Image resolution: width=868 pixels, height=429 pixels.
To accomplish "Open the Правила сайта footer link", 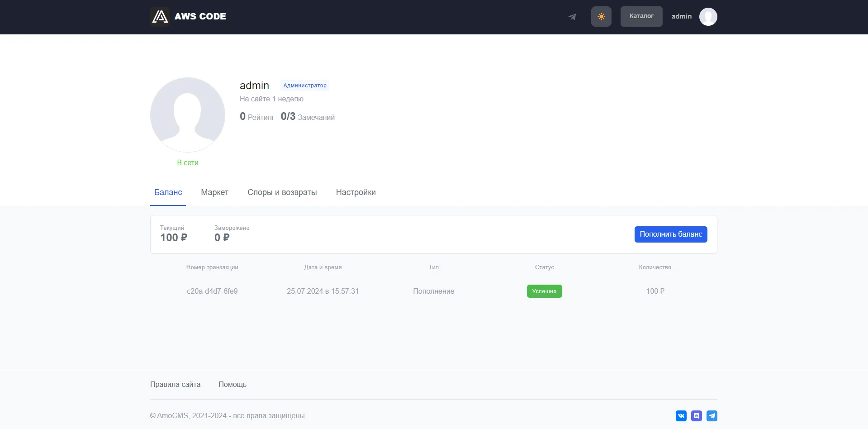I will click(175, 385).
